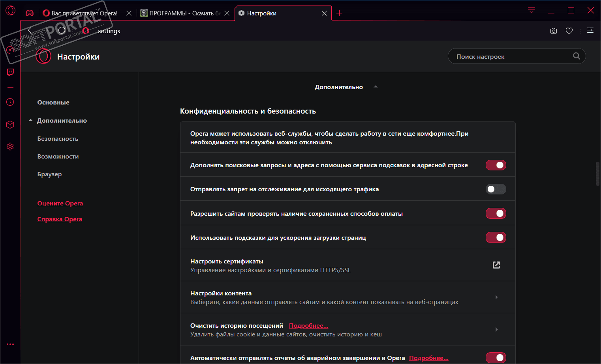
Task: Collapse the Дополнительно section header arrow
Action: pos(376,87)
